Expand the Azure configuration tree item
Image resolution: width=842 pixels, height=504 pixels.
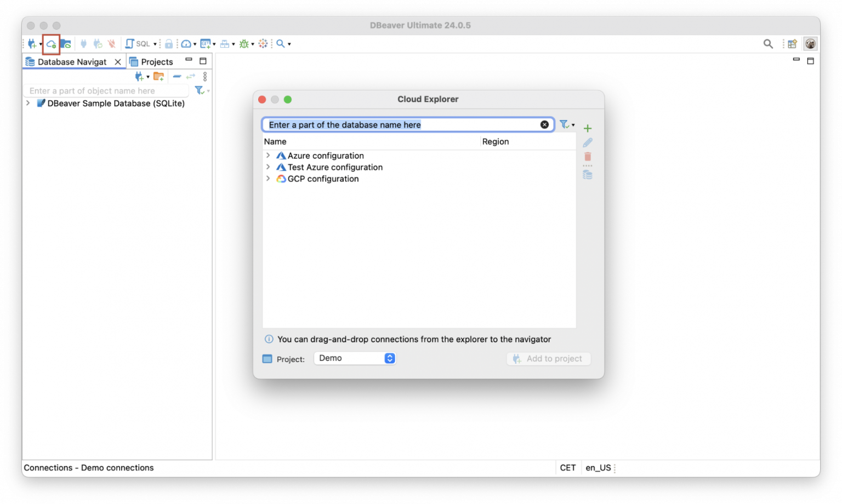(x=268, y=156)
